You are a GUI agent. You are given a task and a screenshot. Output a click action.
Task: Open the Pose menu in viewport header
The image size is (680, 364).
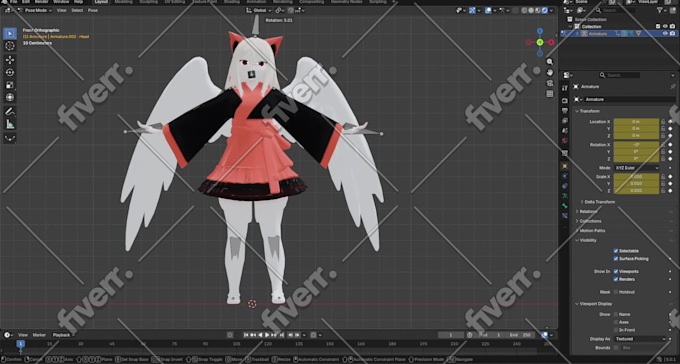click(x=93, y=10)
